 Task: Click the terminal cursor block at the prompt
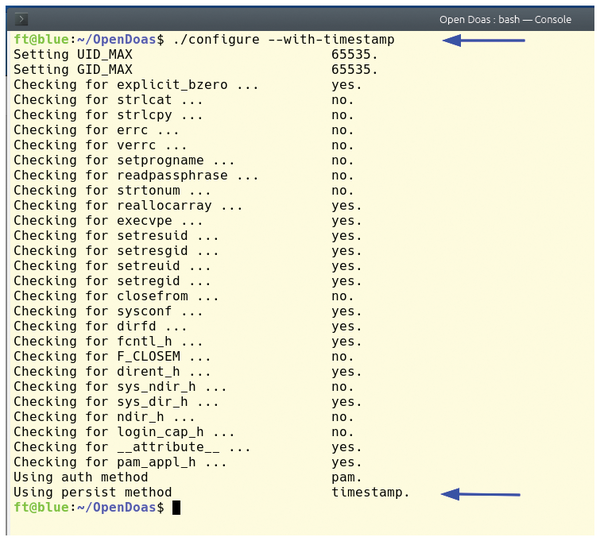coord(176,508)
